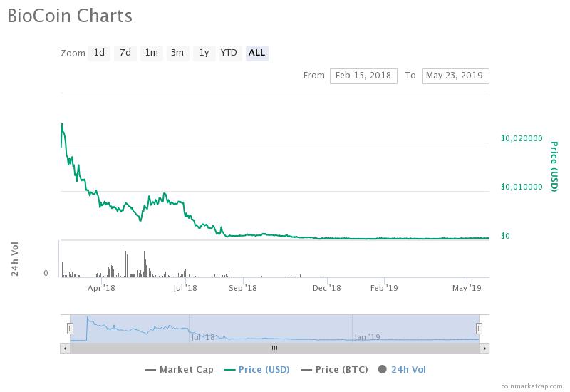The width and height of the screenshot is (570, 392).
Task: Select the 1m zoom range
Action: pos(151,53)
